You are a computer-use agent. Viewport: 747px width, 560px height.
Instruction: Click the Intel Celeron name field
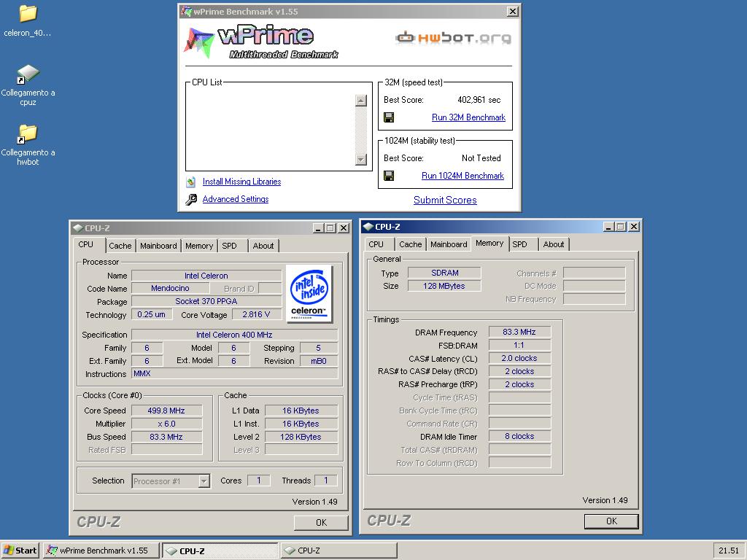pos(206,276)
